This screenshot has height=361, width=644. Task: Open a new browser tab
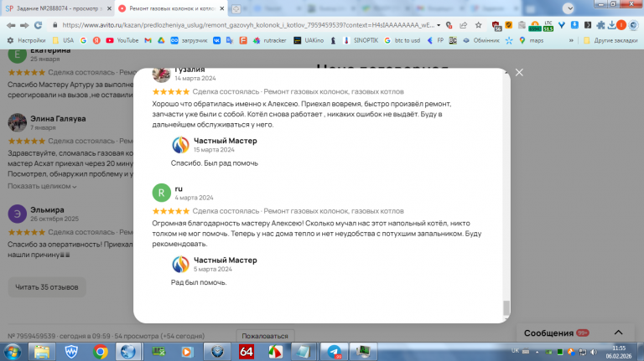tap(236, 8)
